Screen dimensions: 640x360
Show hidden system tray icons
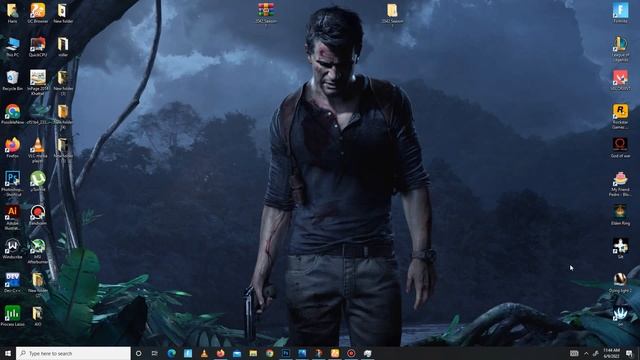coord(586,353)
